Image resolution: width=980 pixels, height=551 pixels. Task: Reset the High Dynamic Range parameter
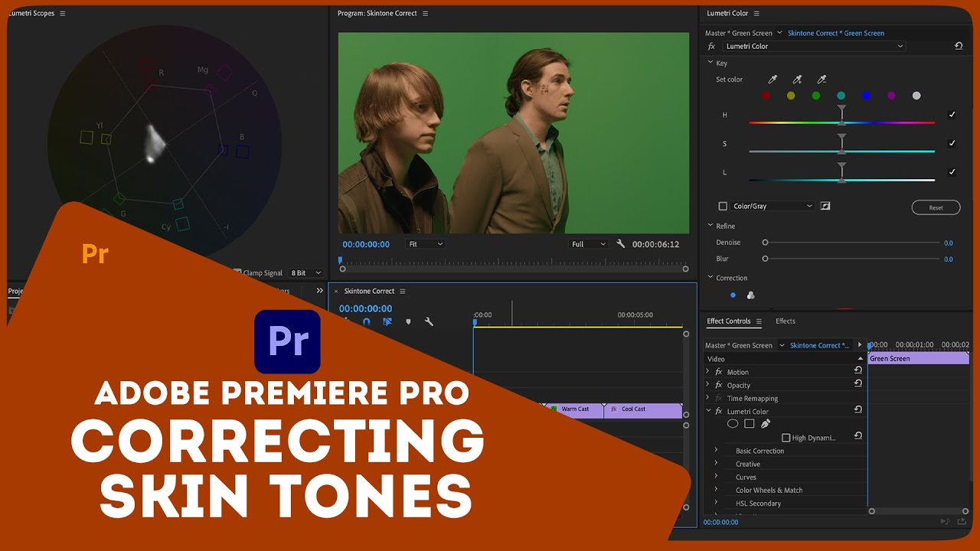pos(858,436)
